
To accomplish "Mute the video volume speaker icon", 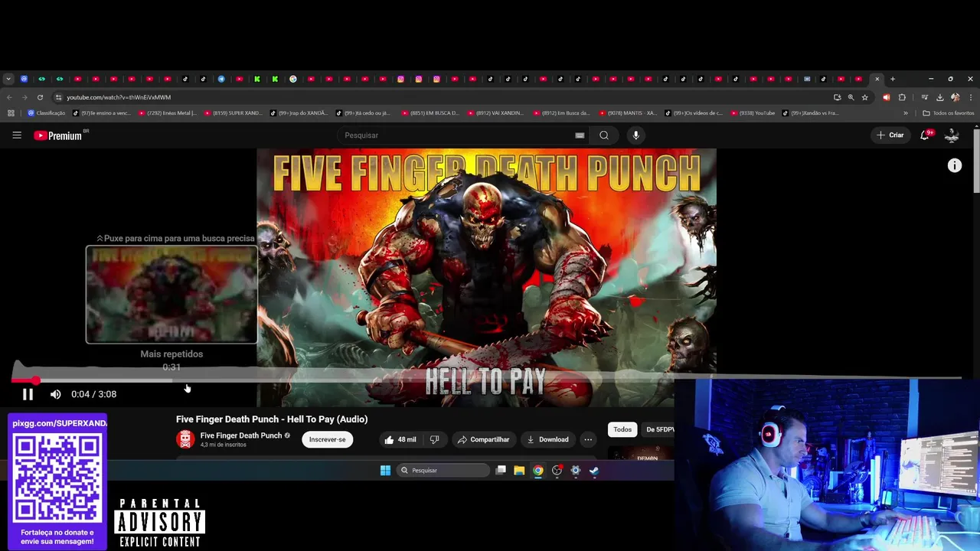I will [x=55, y=394].
